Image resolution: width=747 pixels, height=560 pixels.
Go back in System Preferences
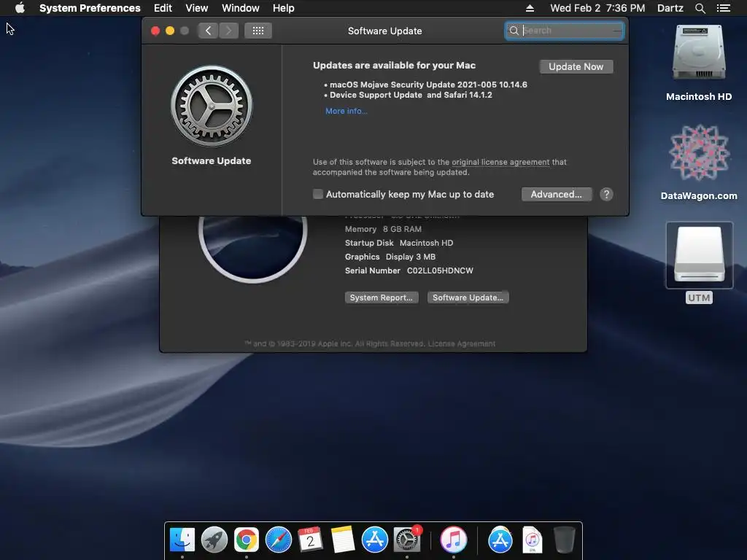208,31
